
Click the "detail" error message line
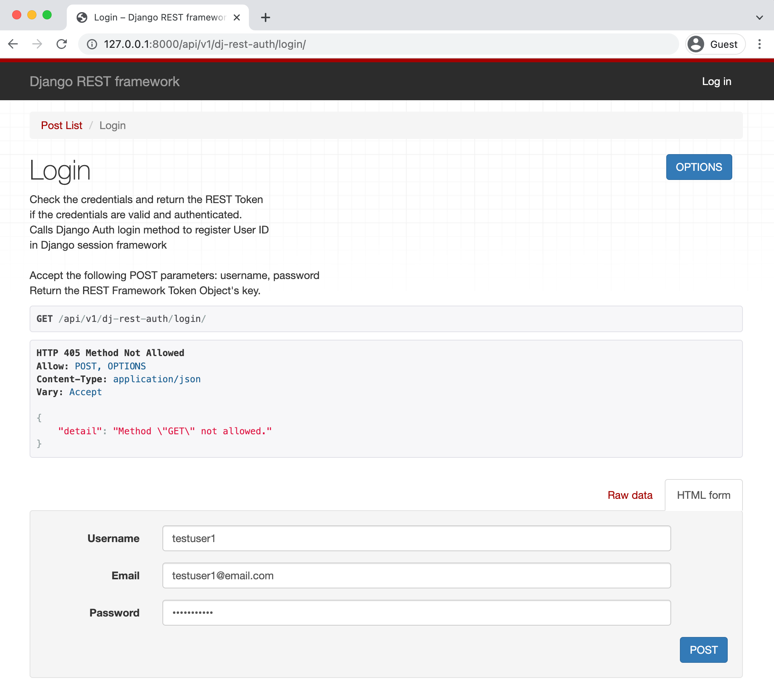(165, 431)
